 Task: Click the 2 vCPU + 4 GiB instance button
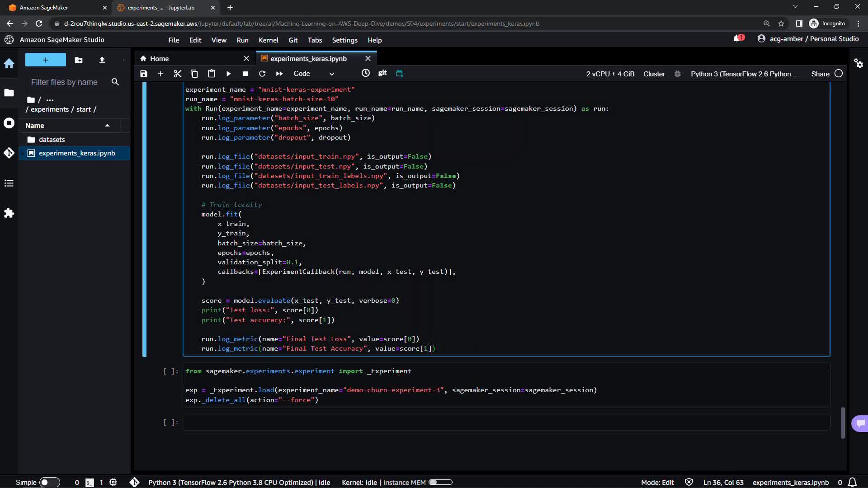tap(610, 74)
